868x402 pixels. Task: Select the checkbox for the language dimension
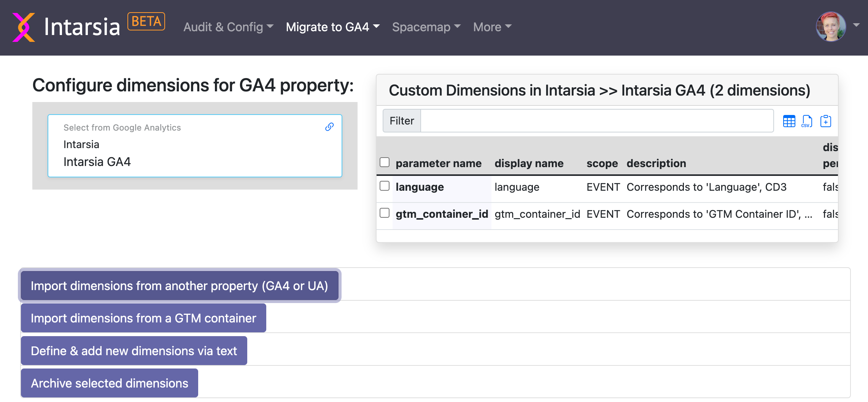tap(384, 187)
